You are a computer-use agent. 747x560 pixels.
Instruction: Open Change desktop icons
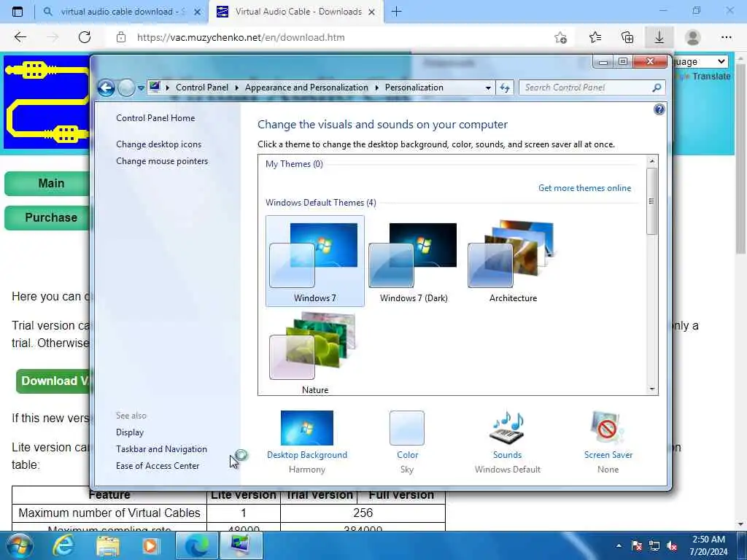tap(158, 144)
